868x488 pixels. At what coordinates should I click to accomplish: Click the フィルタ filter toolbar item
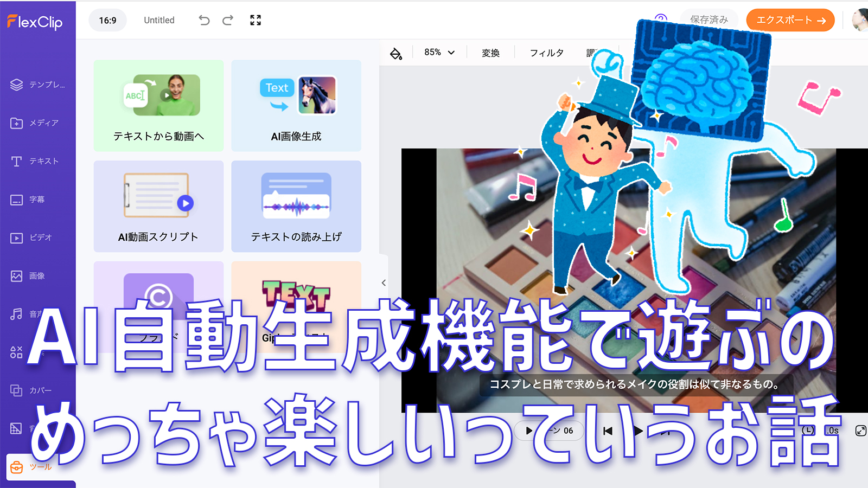click(x=546, y=53)
